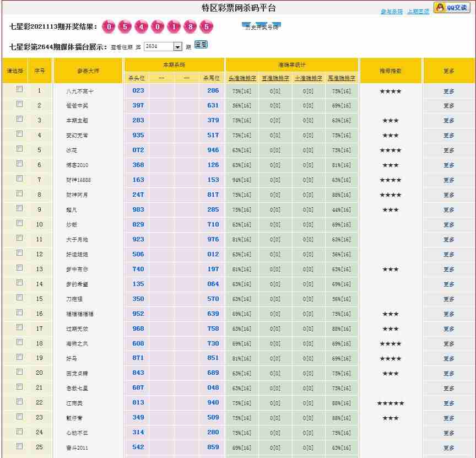476x458 pixels.
Task: Click 更多 in the 八九不离十 row
Action: (448, 91)
